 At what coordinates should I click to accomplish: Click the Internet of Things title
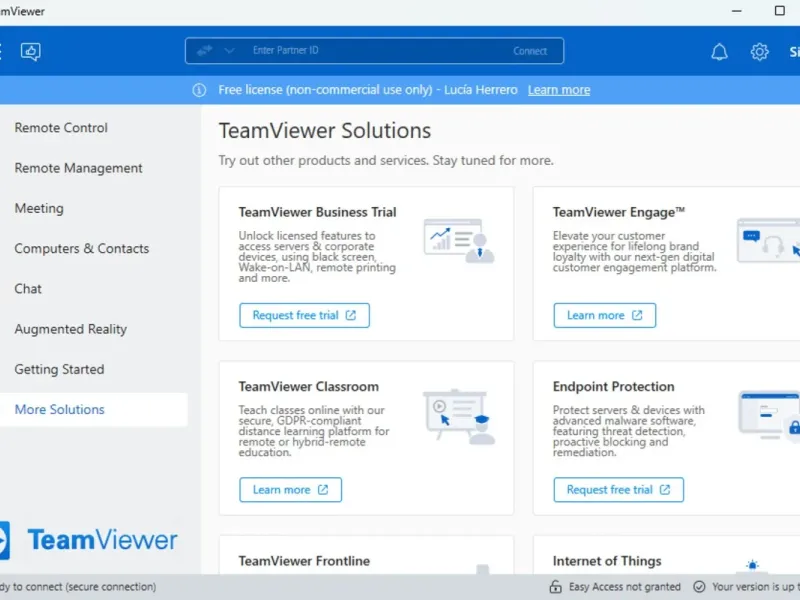coord(607,561)
